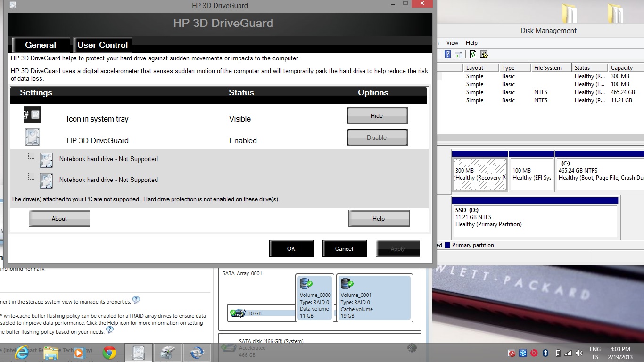Switch to the User Control tab
This screenshot has height=362, width=644.
tap(102, 45)
